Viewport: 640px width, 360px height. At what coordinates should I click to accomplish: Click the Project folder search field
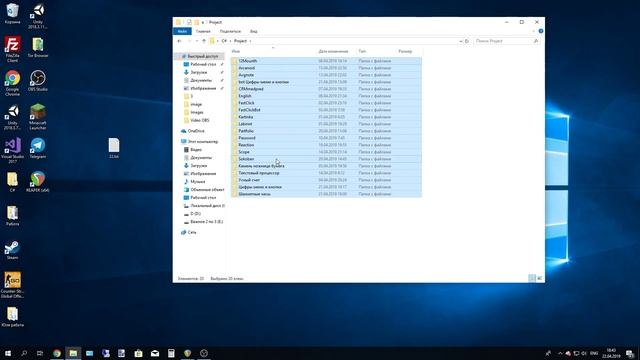pyautogui.click(x=507, y=41)
